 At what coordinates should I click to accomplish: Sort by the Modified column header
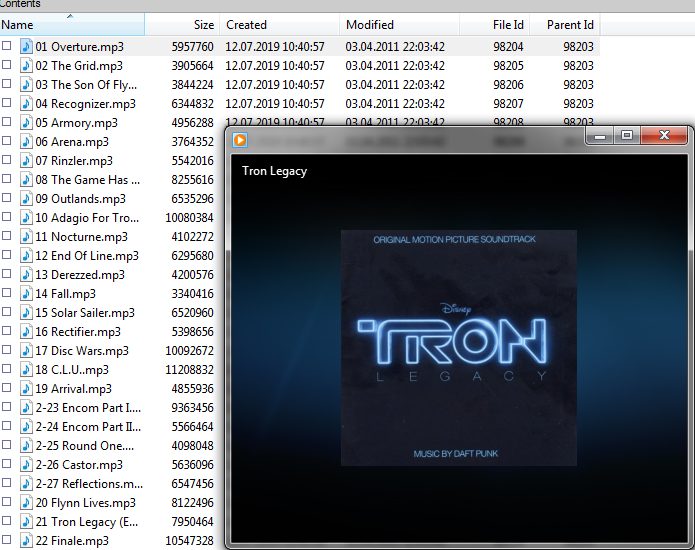click(x=400, y=24)
